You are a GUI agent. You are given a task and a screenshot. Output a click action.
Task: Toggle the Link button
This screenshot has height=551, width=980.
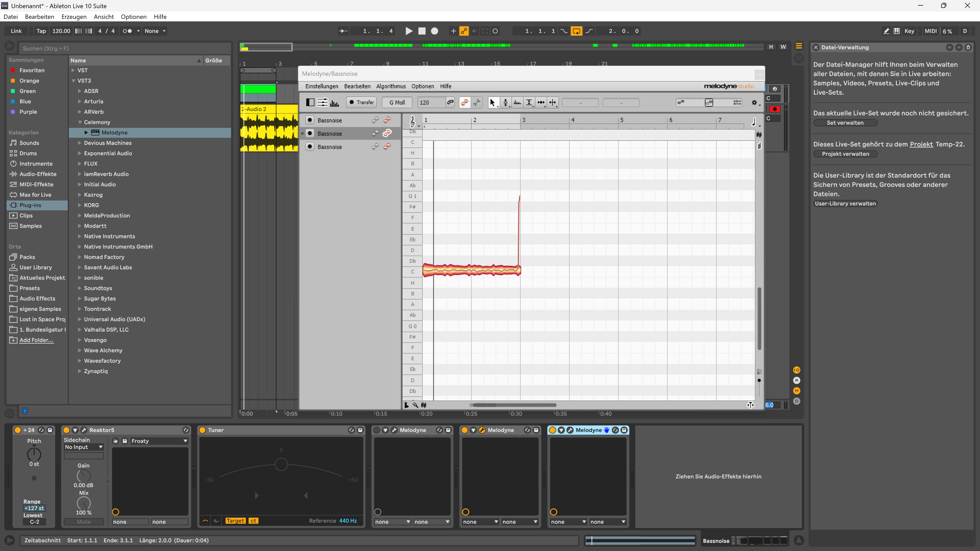[x=16, y=31]
